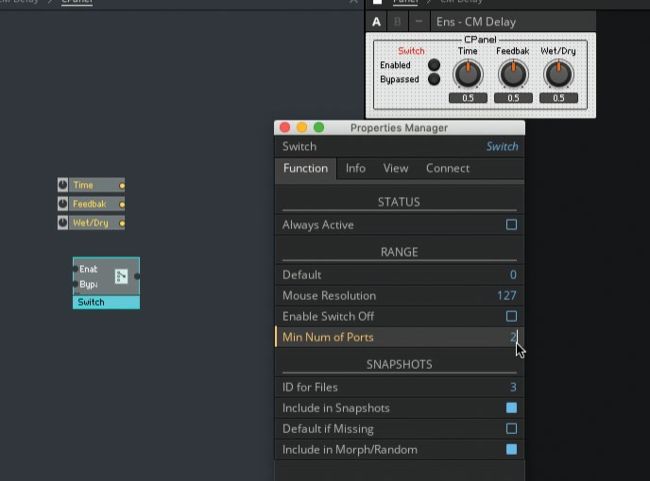The image size is (650, 481).
Task: Switch to the Info tab
Action: point(355,168)
